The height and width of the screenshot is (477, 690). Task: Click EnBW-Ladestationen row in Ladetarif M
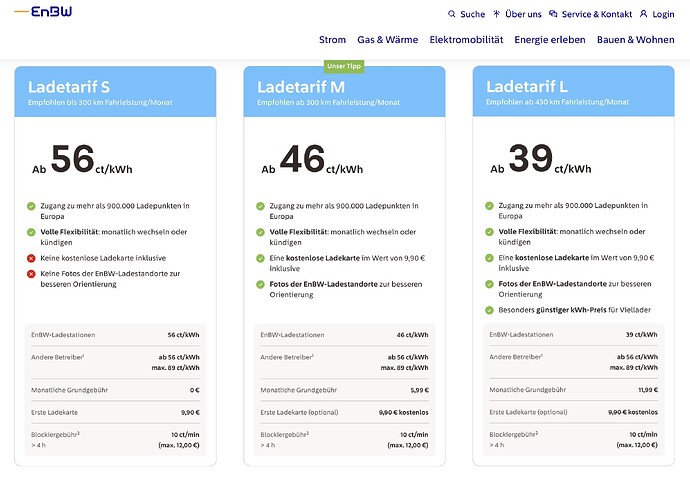pos(345,335)
